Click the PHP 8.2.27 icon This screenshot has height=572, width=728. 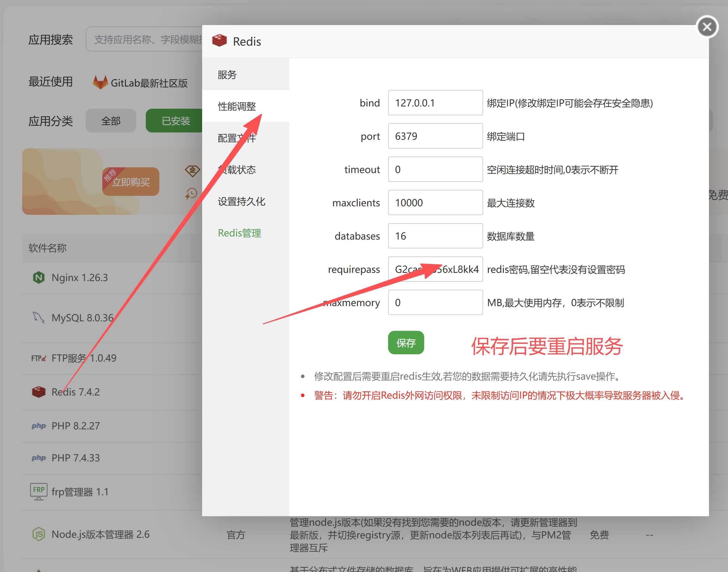[39, 426]
